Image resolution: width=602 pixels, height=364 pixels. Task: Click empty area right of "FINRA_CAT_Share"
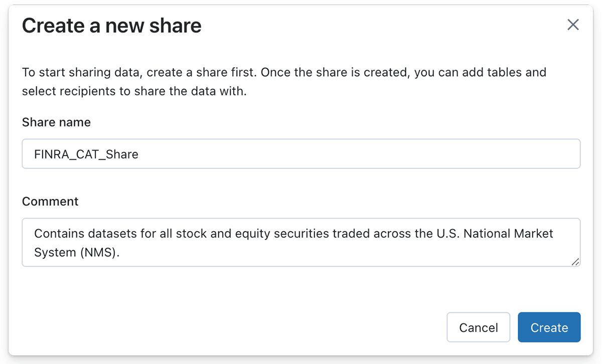pyautogui.click(x=351, y=154)
